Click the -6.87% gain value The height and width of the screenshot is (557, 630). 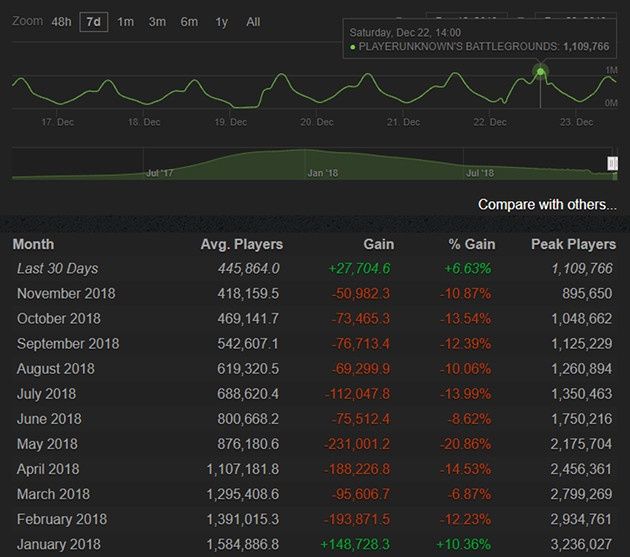(469, 494)
